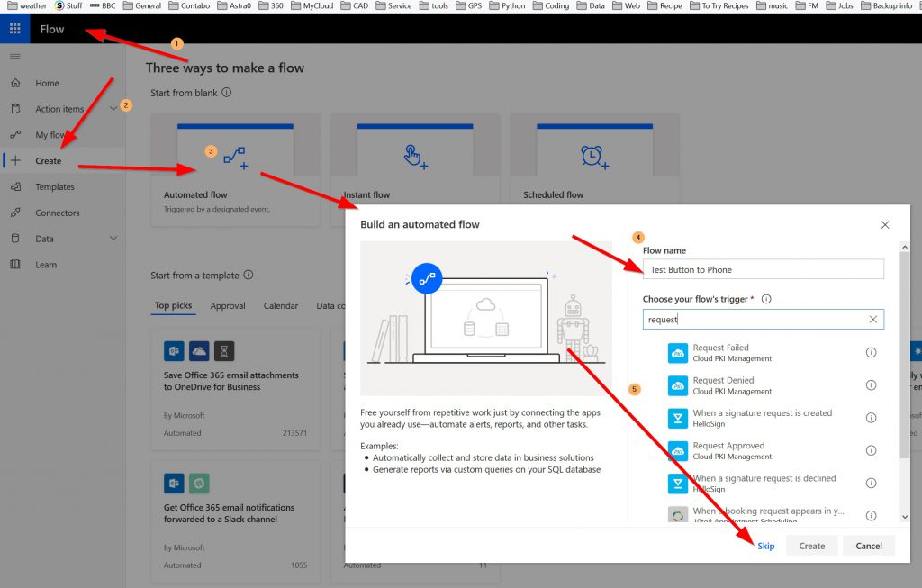
Task: Select the Scheduled flow clock icon
Action: click(593, 158)
